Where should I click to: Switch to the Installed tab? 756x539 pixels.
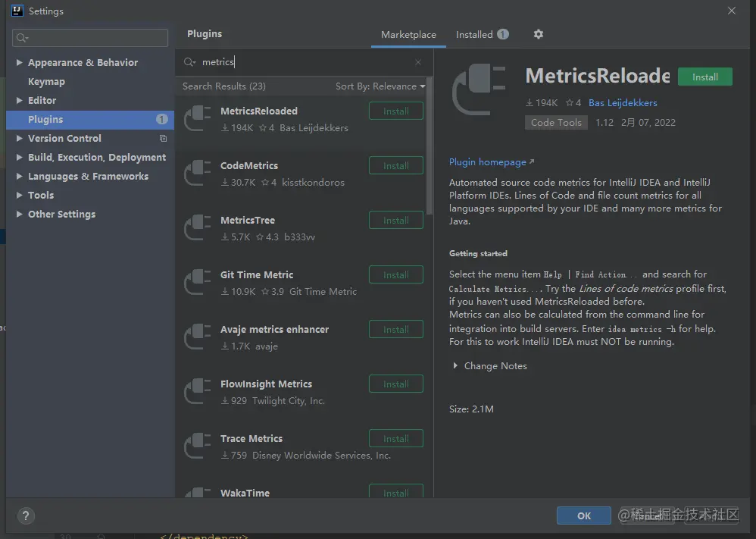(x=475, y=35)
